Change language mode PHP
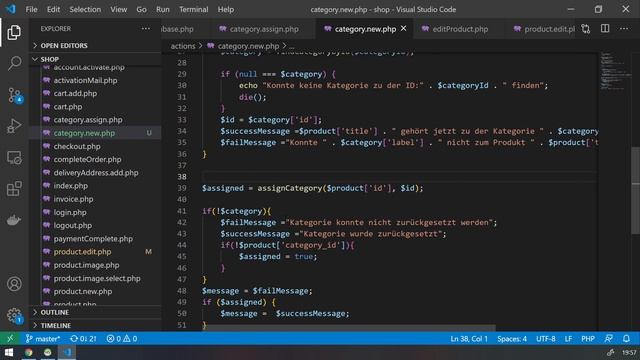The image size is (640, 360). pyautogui.click(x=588, y=339)
